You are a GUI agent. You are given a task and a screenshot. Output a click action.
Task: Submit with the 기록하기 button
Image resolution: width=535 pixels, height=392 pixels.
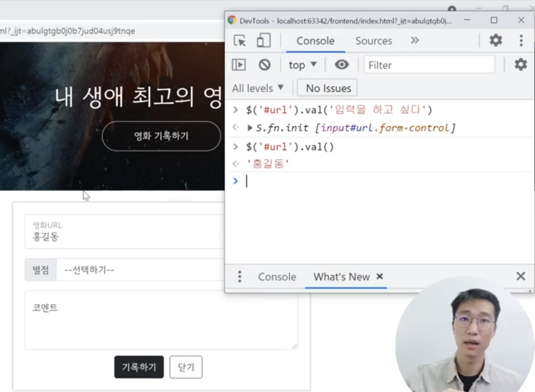(x=139, y=367)
